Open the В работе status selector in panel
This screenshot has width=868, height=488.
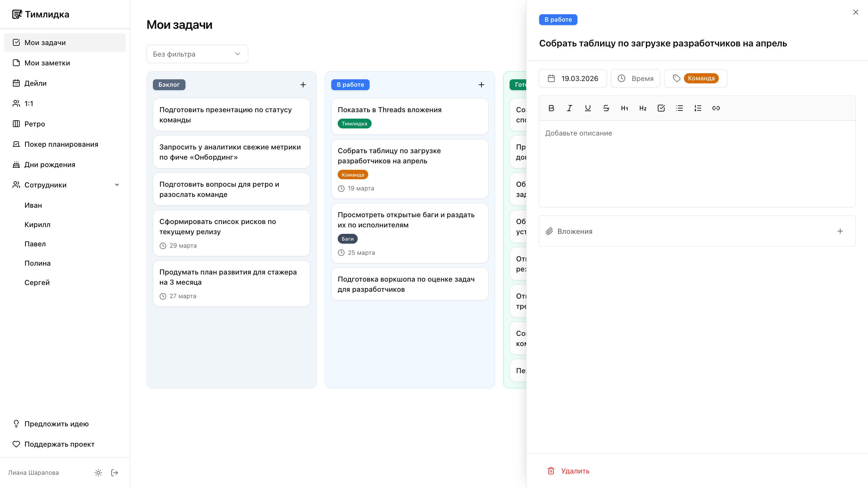click(558, 20)
